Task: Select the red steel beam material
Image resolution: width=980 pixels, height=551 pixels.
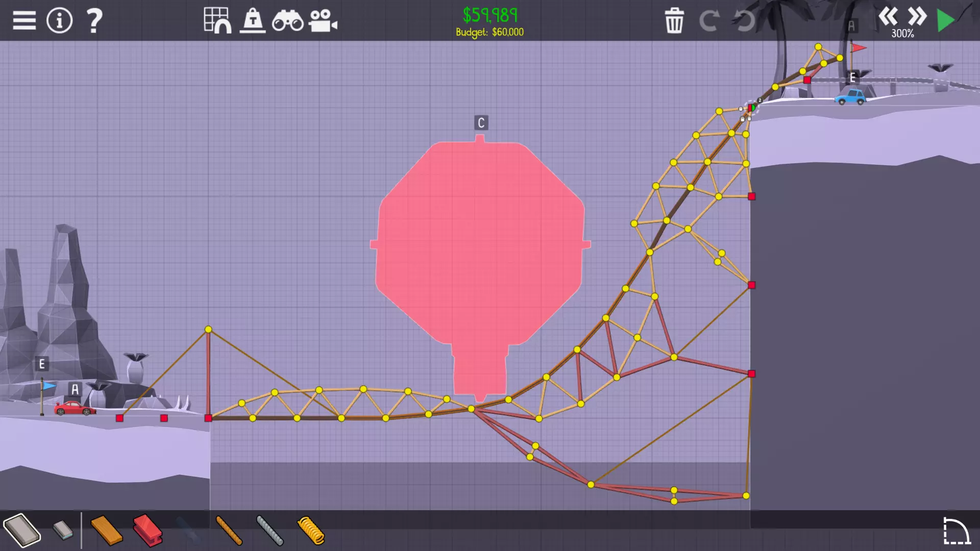Action: tap(148, 531)
